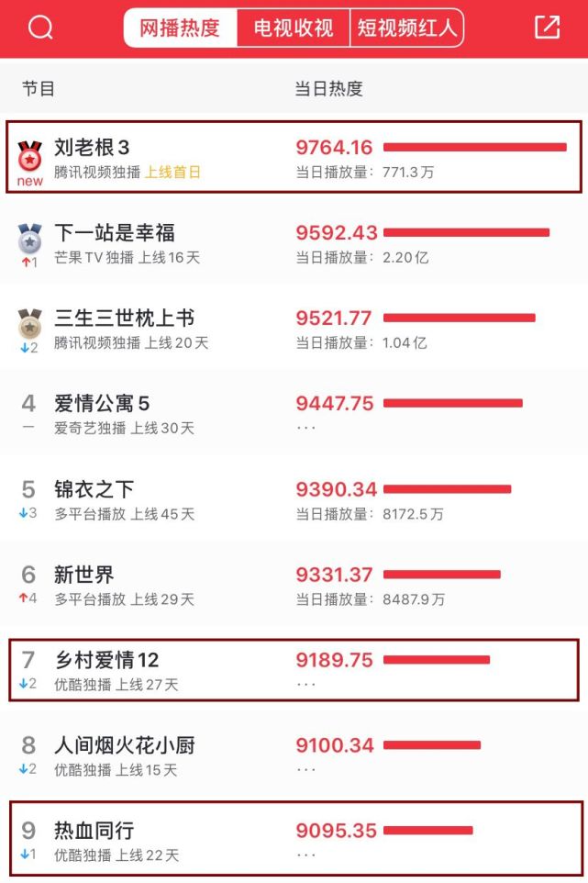Click the heat bar next to 9764.16
This screenshot has width=588, height=883.
pyautogui.click(x=477, y=144)
